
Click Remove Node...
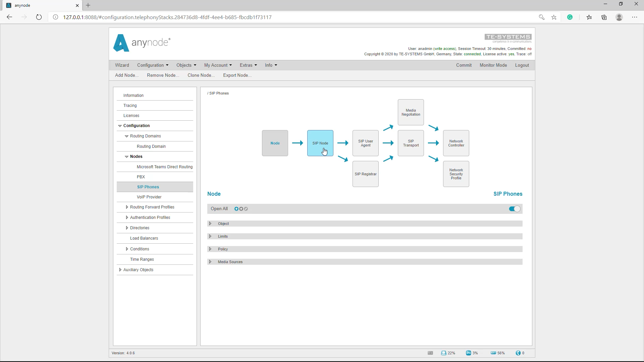tap(163, 75)
